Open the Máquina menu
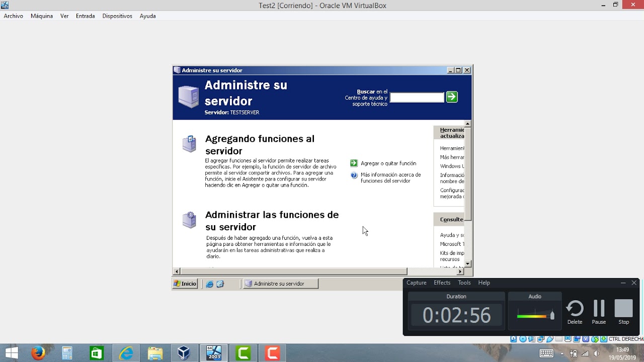This screenshot has width=644, height=362. [42, 16]
